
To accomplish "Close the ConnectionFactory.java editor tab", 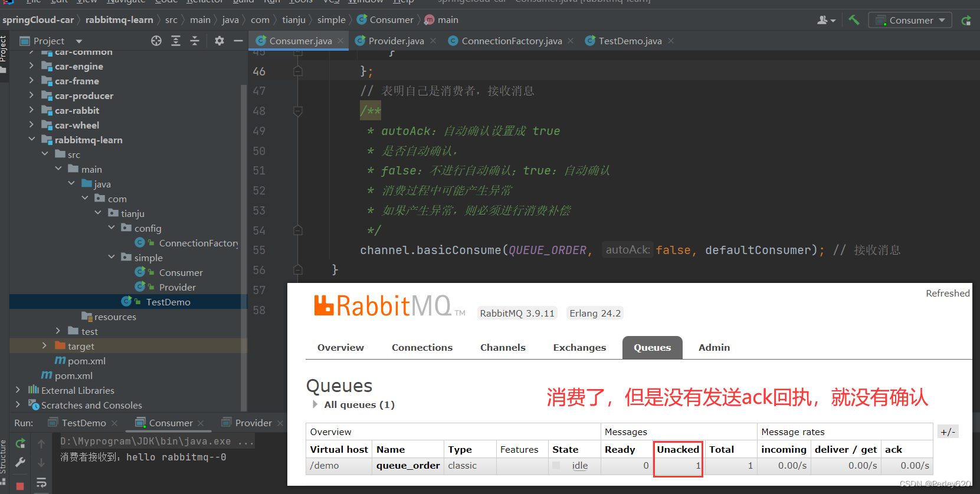I will [571, 41].
